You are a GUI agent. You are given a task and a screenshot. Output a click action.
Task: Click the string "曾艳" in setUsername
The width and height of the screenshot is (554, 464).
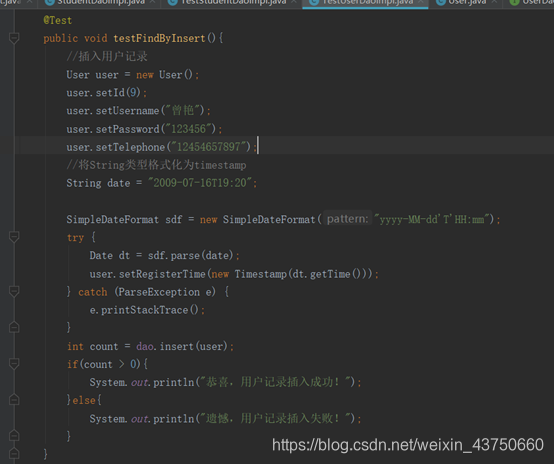point(183,111)
